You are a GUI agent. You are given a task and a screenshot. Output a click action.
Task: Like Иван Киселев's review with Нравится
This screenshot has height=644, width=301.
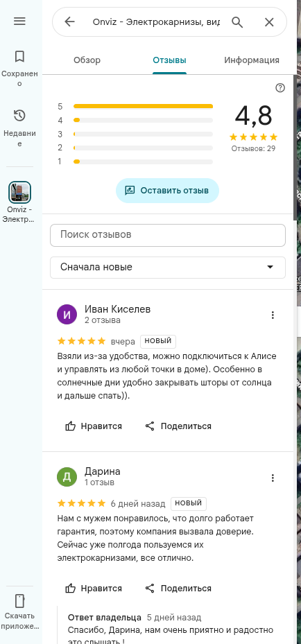pos(94,426)
